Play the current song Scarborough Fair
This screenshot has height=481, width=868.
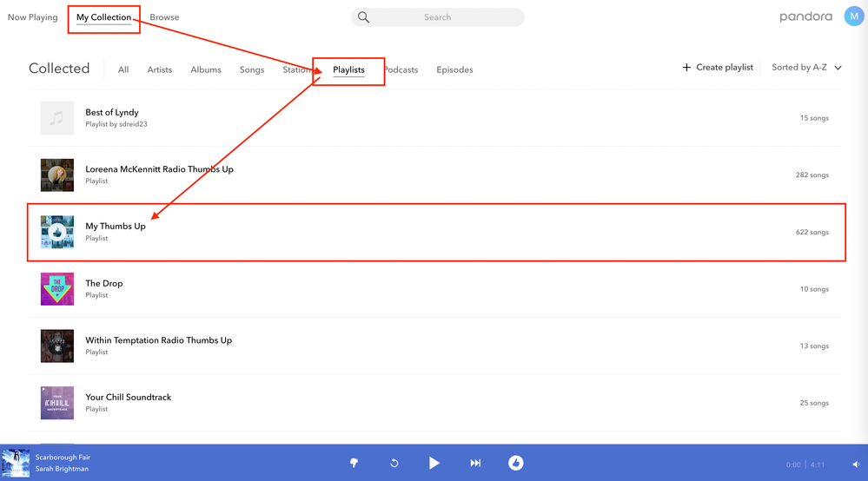pos(434,463)
